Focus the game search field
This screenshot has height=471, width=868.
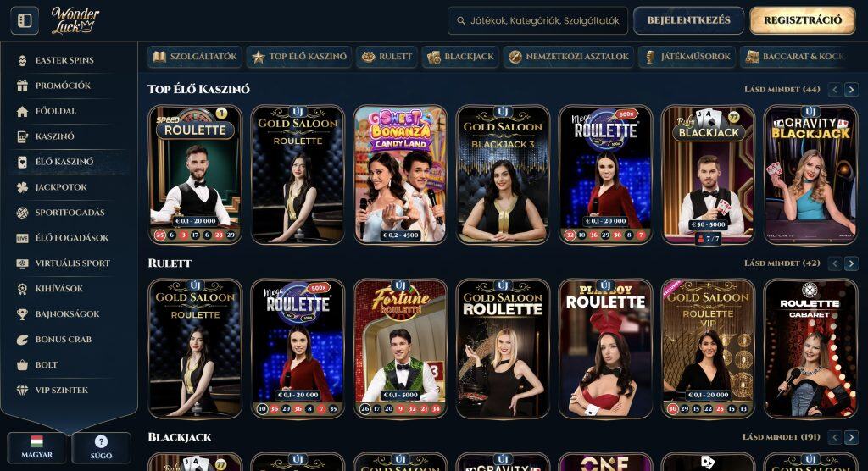[x=538, y=20]
